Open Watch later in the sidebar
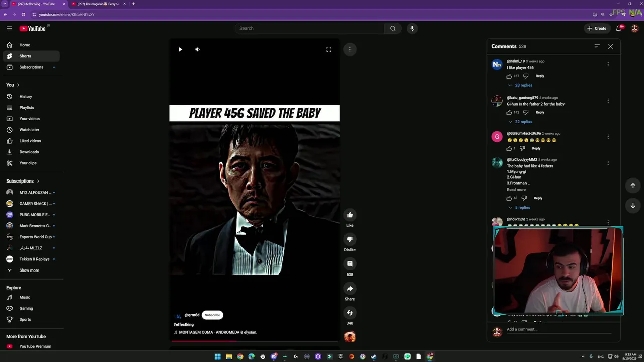This screenshot has width=644, height=362. point(30,130)
